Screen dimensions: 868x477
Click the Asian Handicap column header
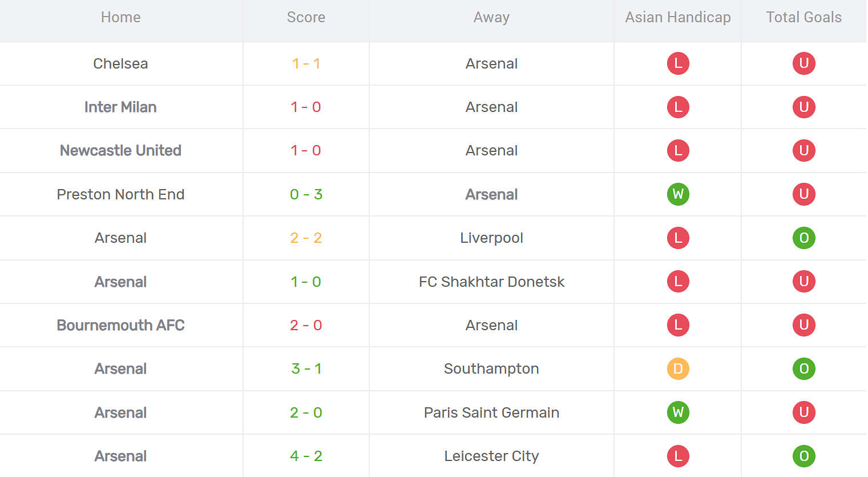point(678,18)
